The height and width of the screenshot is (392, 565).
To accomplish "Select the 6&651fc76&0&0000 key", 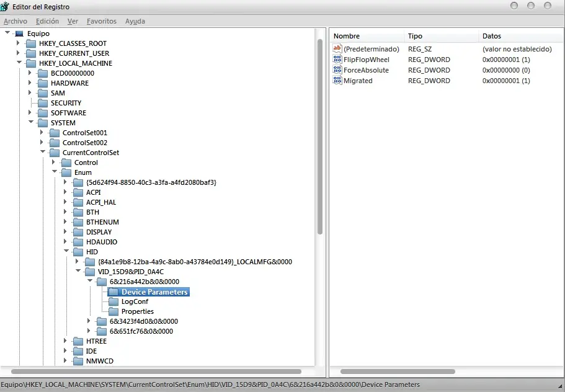I will [x=141, y=331].
